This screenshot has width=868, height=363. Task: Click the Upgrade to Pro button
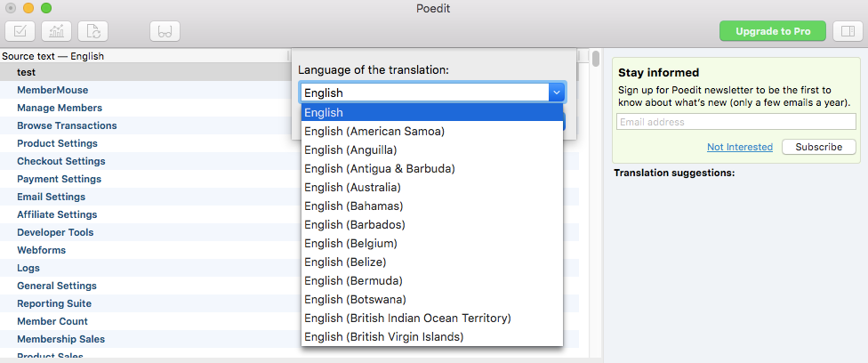(773, 31)
